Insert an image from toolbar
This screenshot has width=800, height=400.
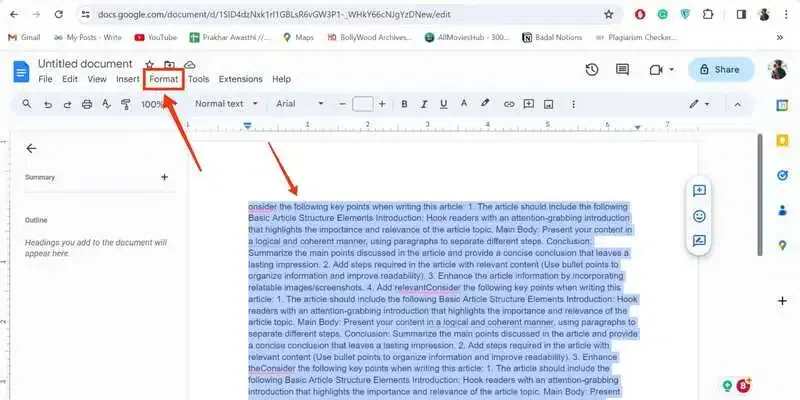[548, 104]
